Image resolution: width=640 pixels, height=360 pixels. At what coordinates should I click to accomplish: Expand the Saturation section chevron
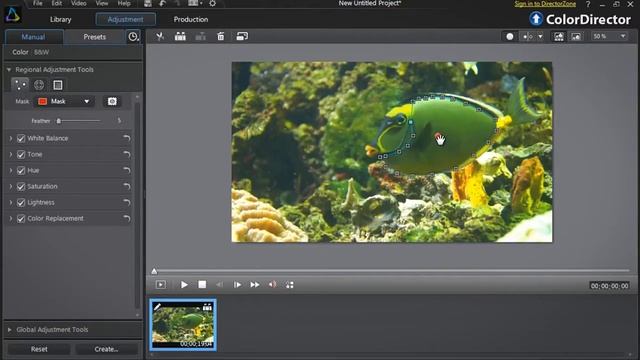click(11, 187)
